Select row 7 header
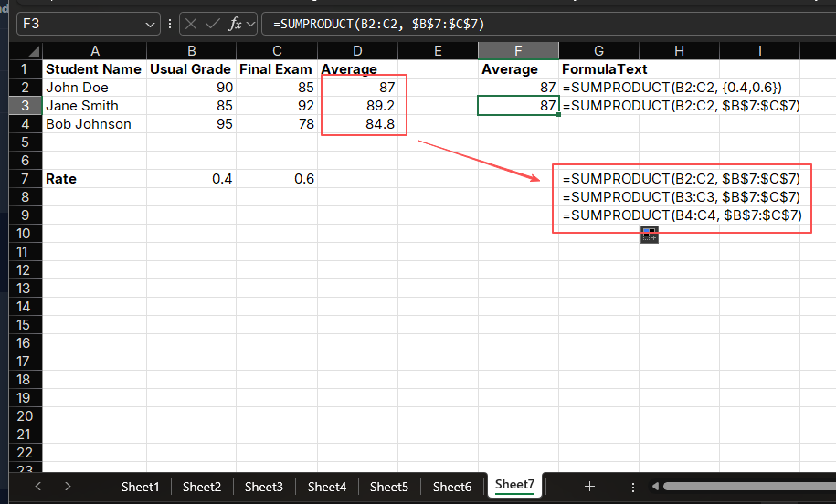The image size is (836, 504). click(25, 178)
